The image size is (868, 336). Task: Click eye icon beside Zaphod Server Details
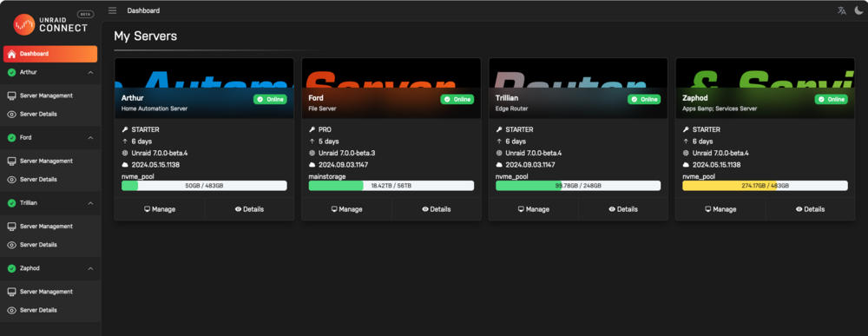point(11,310)
